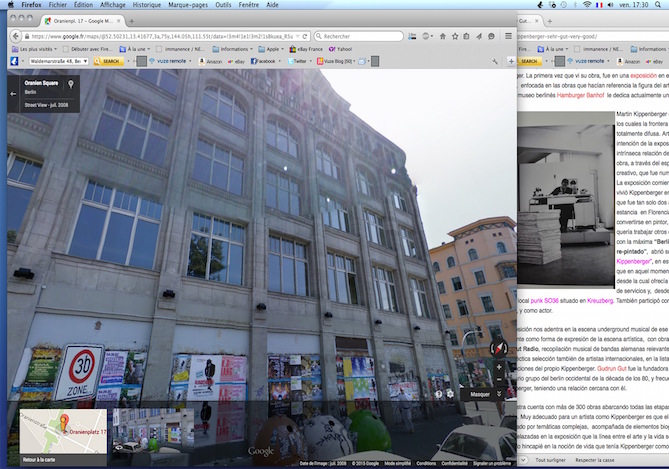The width and height of the screenshot is (669, 469).
Task: Open the Les plus visités bookmarks dropdown
Action: pyautogui.click(x=34, y=49)
